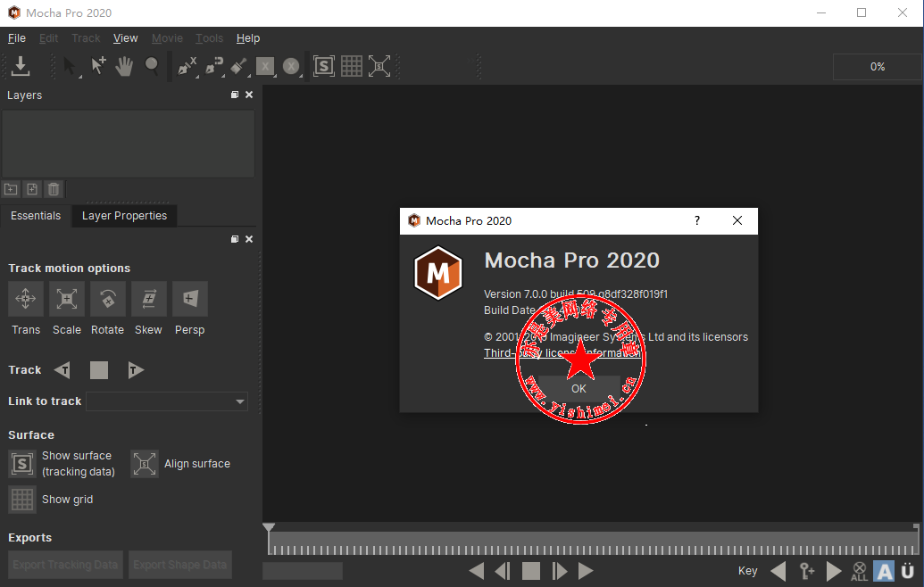
Task: Play forwards on the timeline
Action: 585,571
